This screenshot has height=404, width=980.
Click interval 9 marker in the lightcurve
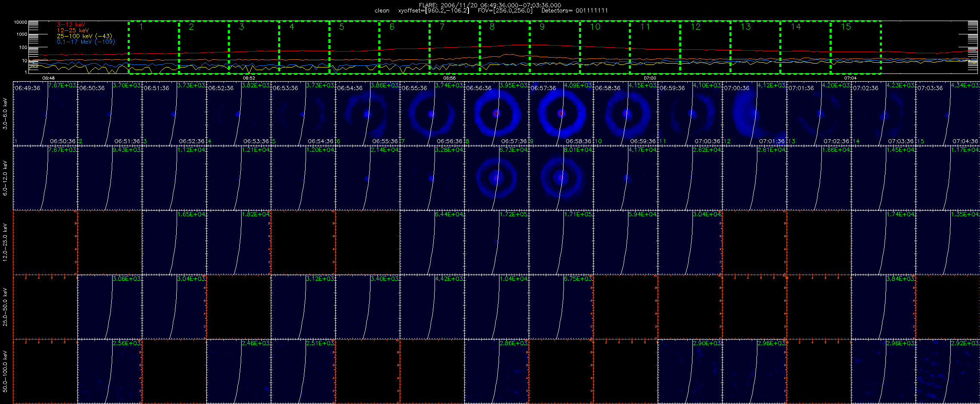click(x=542, y=27)
